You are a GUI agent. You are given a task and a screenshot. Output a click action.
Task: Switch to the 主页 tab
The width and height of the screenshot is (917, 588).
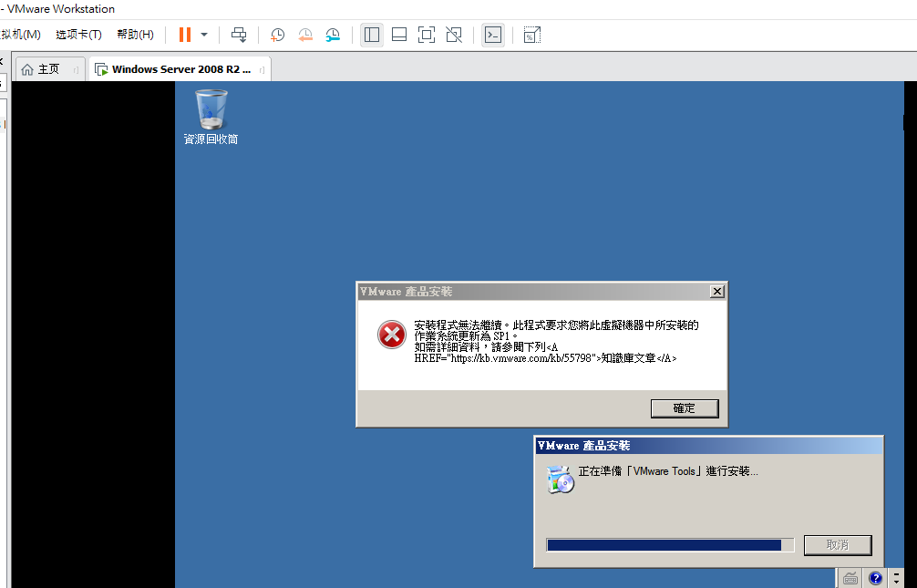[x=50, y=69]
